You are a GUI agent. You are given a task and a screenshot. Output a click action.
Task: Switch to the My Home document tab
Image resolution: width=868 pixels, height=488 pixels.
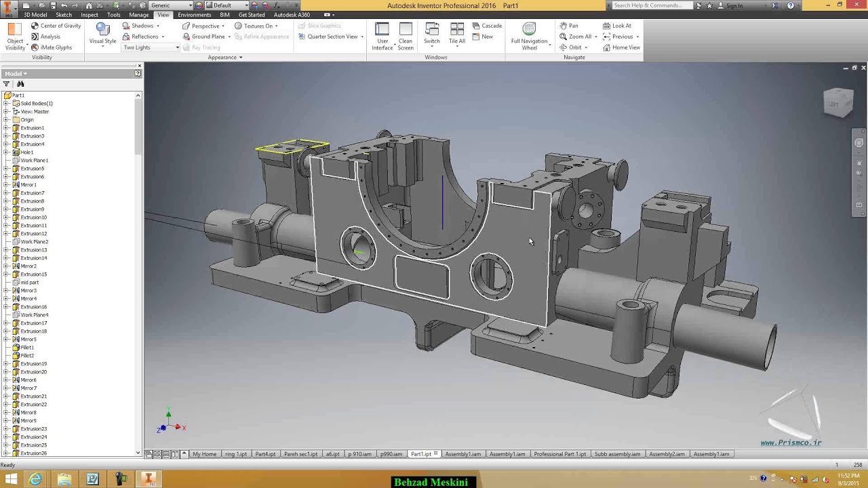[x=204, y=454]
